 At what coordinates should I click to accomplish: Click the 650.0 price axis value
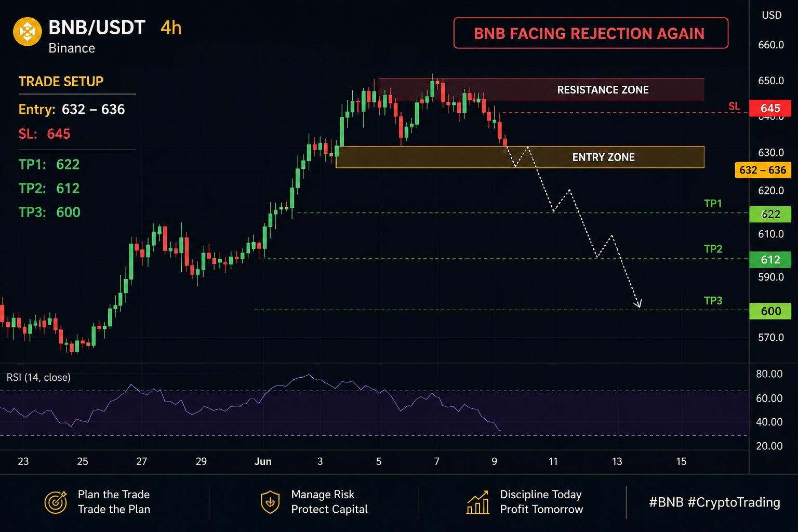pos(771,81)
